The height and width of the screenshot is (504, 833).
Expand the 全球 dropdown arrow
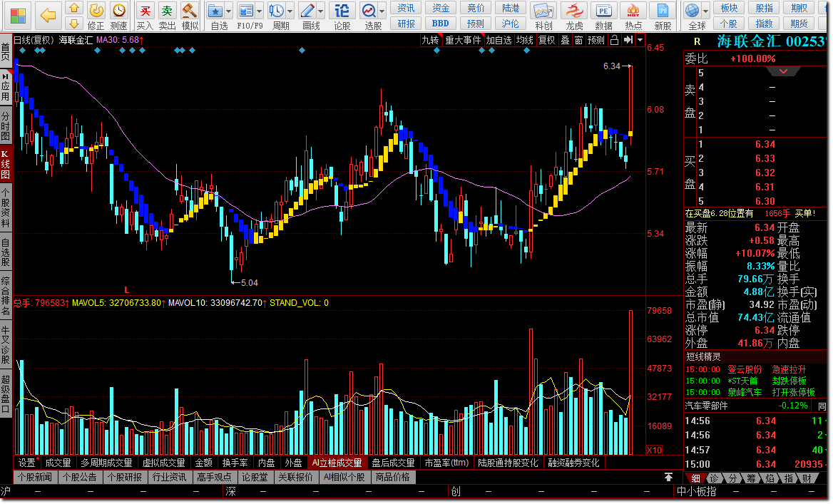pos(706,11)
